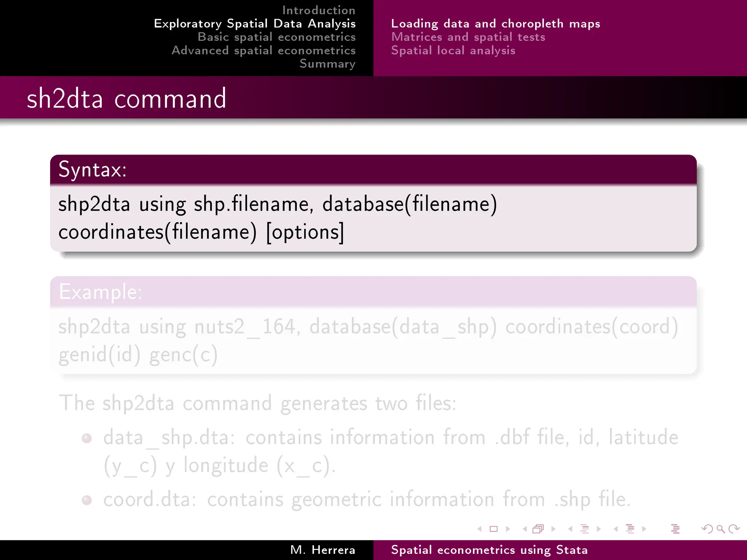Image resolution: width=747 pixels, height=560 pixels.
Task: Go to next subsection arrow
Action: 599,529
